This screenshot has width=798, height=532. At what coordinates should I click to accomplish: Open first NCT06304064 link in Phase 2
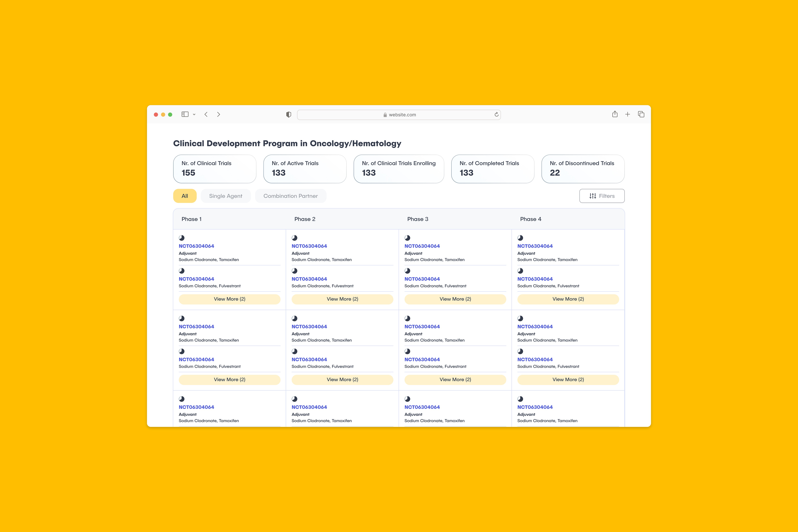309,246
